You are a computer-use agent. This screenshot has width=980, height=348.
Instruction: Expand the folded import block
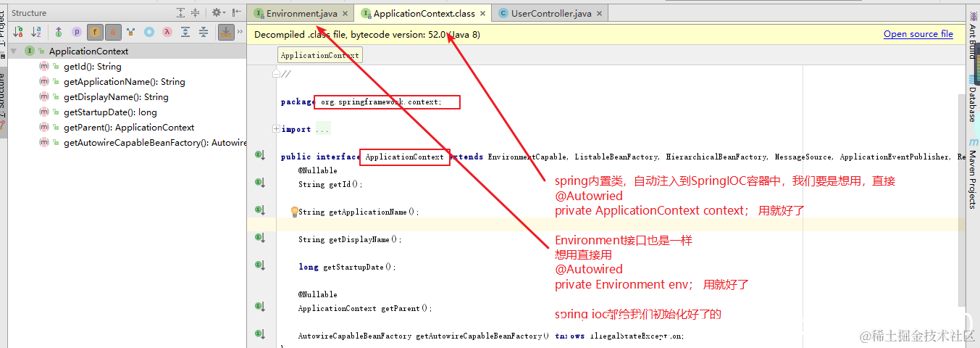276,129
